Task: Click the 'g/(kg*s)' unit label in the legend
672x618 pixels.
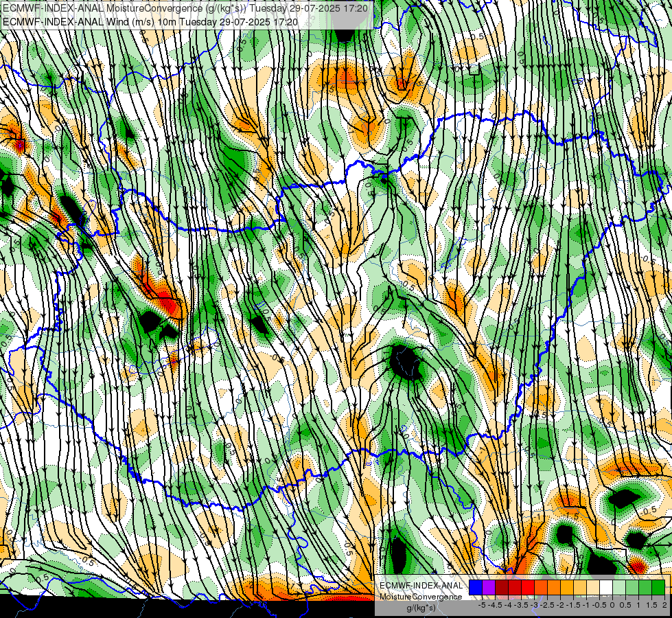Action: click(x=421, y=608)
